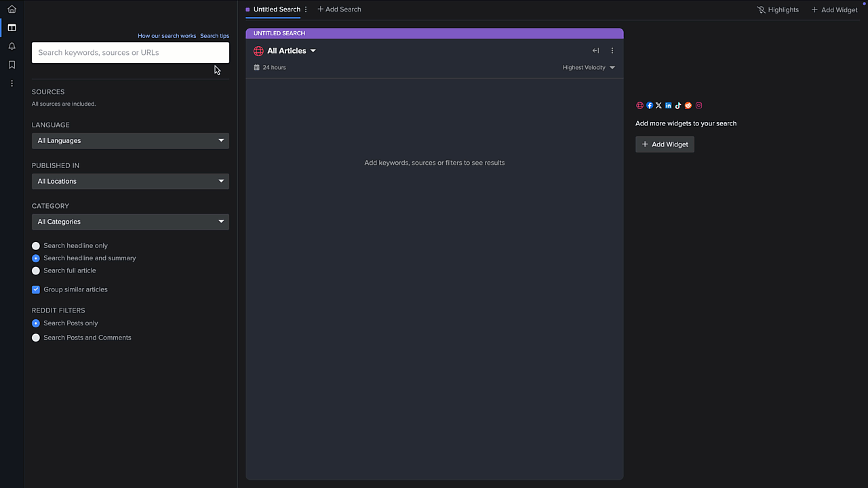
Task: Open the Add Search tab
Action: click(339, 9)
